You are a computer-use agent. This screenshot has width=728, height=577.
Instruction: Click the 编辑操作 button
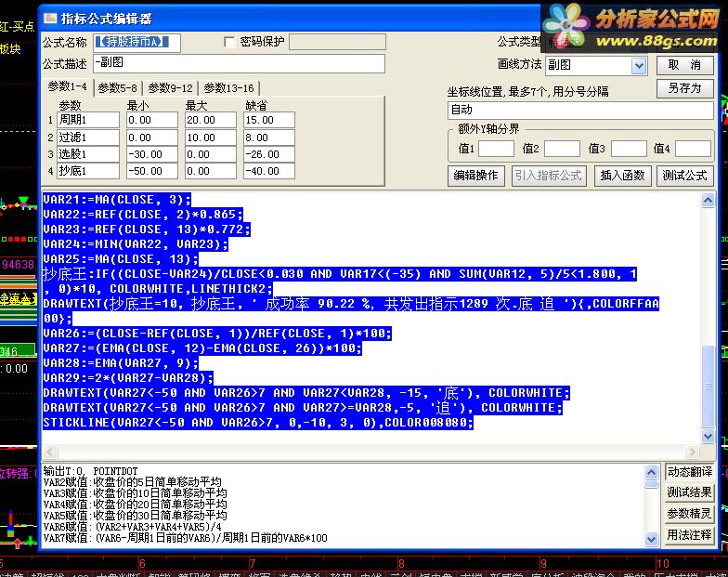tap(475, 176)
